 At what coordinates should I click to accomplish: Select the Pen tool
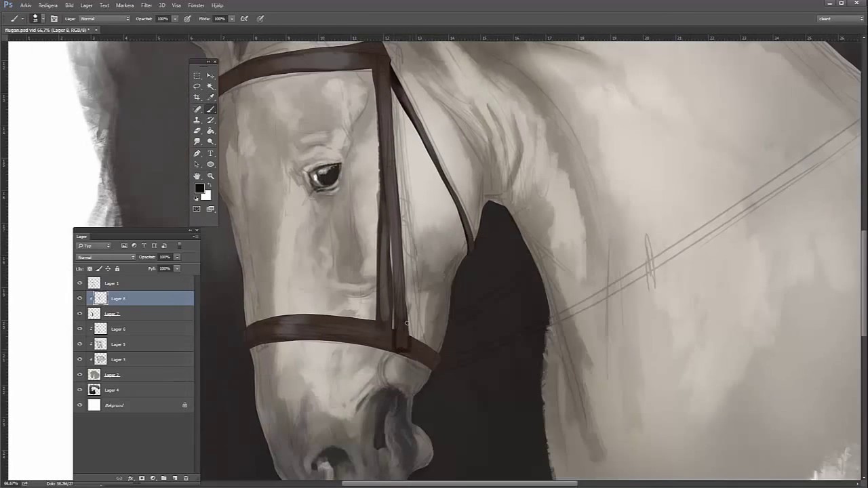pyautogui.click(x=197, y=153)
